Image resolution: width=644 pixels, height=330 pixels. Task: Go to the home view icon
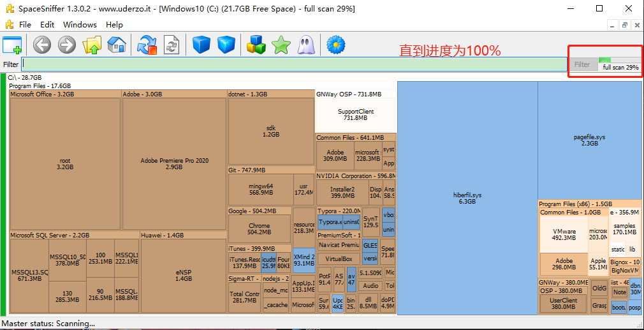[117, 45]
